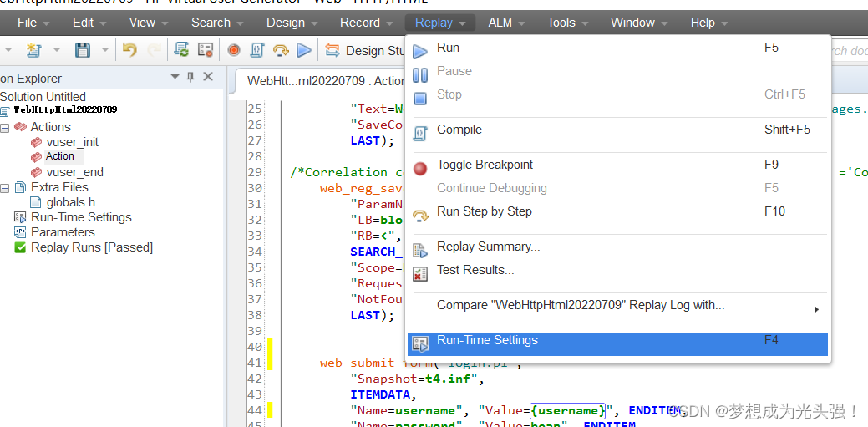Select the Action item under Actions
This screenshot has height=427, width=868.
(60, 157)
